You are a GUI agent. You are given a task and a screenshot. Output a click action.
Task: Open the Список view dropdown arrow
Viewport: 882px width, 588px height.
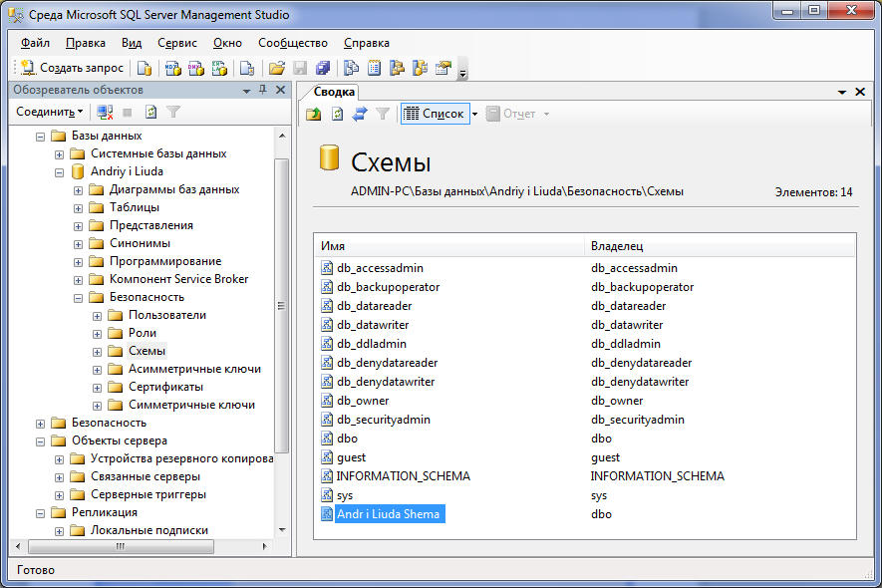[474, 115]
